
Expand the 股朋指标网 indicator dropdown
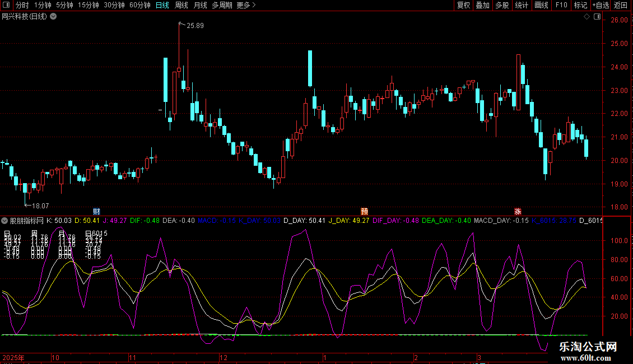coord(5,221)
